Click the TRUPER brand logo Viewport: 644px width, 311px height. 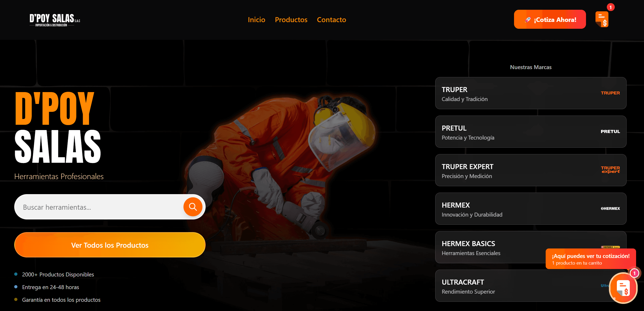(610, 93)
